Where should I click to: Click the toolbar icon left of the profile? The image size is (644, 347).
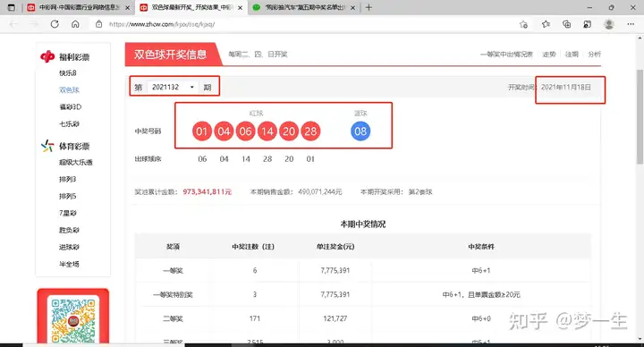[588, 24]
